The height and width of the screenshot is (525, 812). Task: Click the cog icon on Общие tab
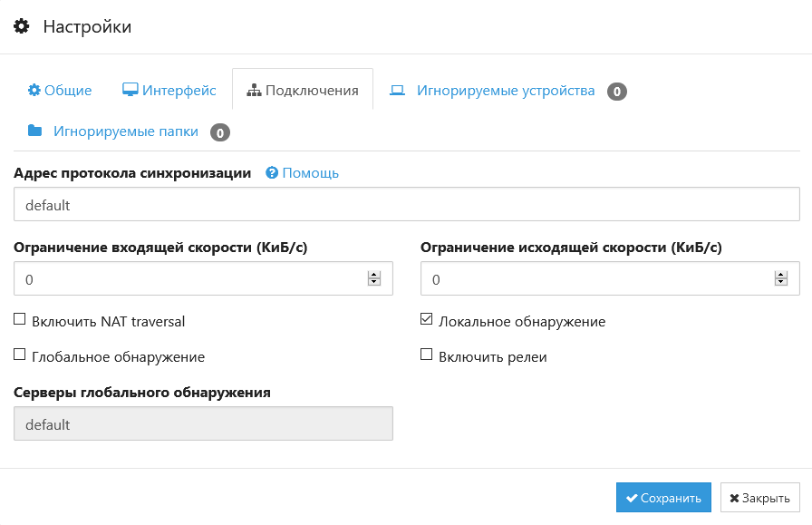click(x=34, y=90)
